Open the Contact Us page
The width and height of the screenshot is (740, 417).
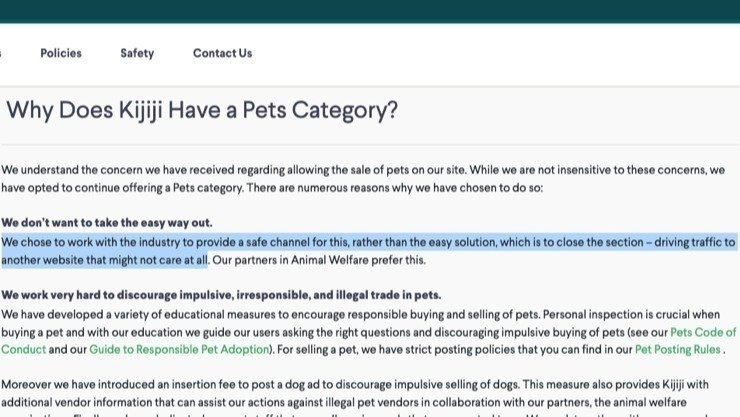(222, 53)
